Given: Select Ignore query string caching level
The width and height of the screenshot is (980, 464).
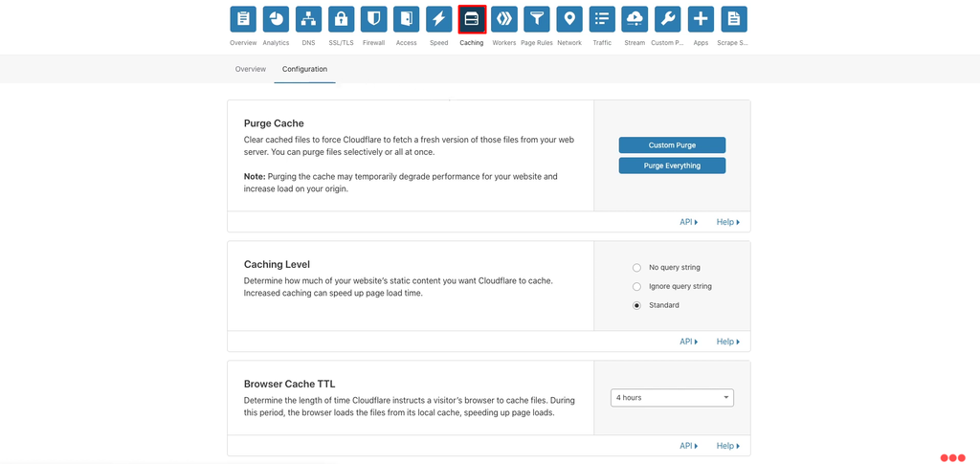Looking at the screenshot, I should click(x=637, y=287).
